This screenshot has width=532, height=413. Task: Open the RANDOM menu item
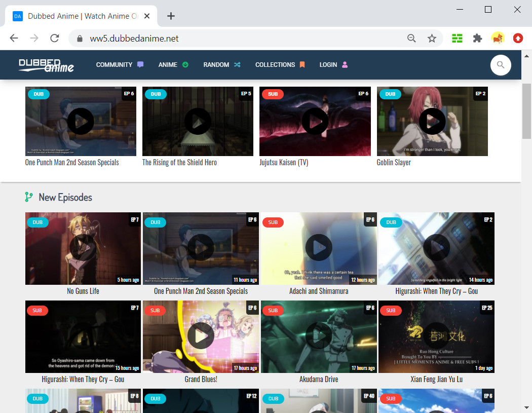pyautogui.click(x=222, y=64)
